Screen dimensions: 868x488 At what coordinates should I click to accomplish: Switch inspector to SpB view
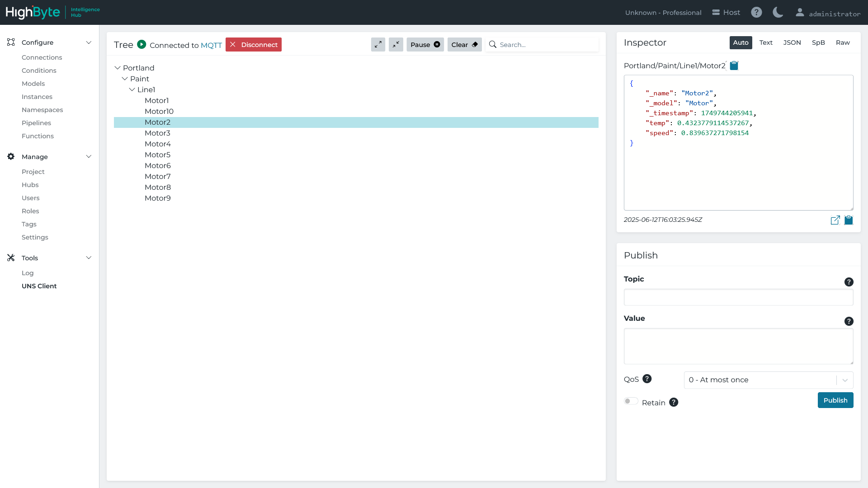click(x=818, y=42)
